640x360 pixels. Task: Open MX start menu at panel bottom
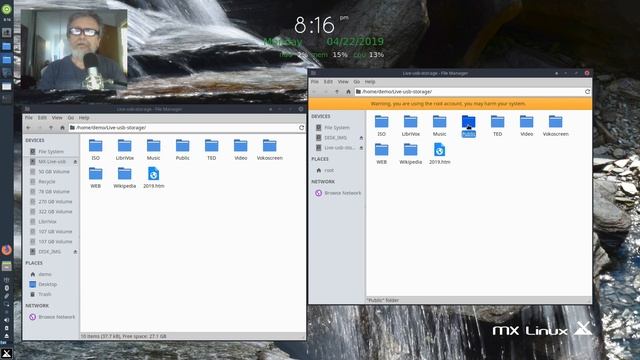(6, 353)
